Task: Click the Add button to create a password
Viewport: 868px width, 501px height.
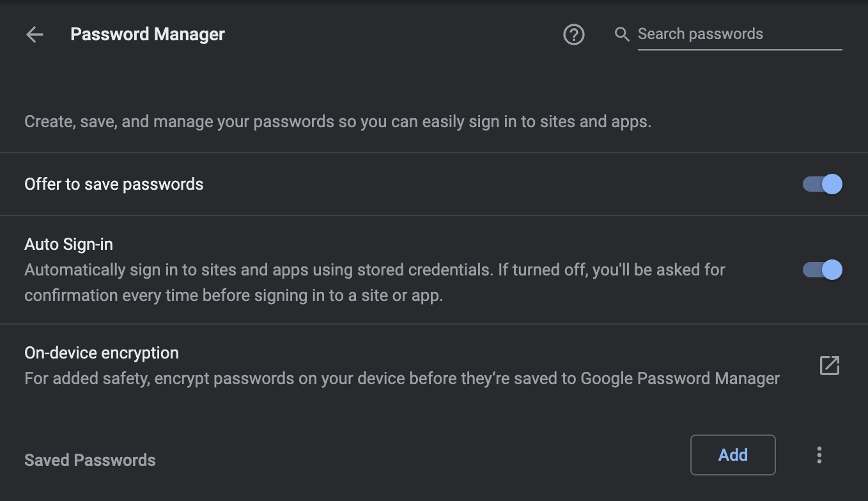Action: [732, 454]
